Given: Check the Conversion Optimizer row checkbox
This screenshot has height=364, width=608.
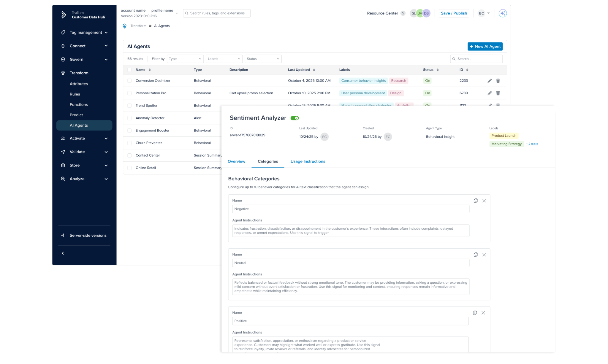Looking at the screenshot, I should click(129, 81).
